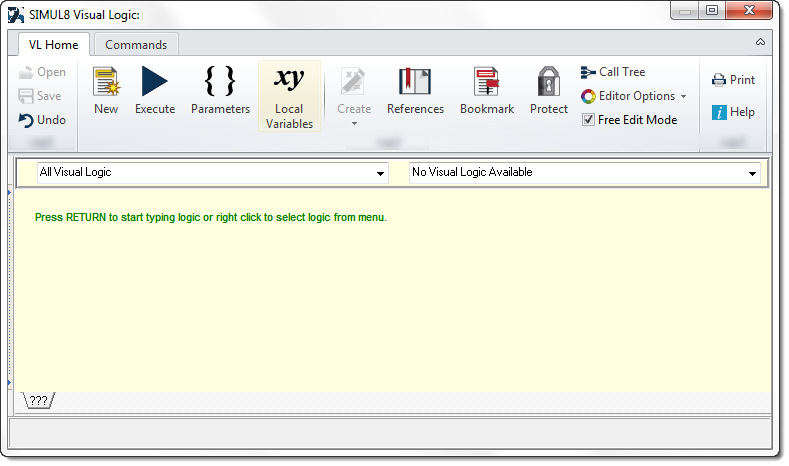Image resolution: width=789 pixels, height=466 pixels.
Task: Open the Create dropdown arrow
Action: click(354, 124)
